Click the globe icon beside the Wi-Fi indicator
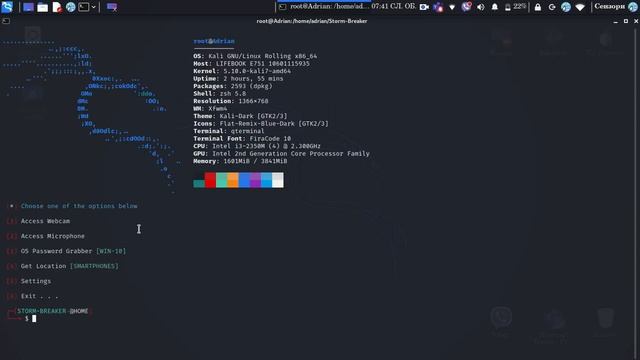Image resolution: width=640 pixels, height=360 pixels. tap(566, 7)
